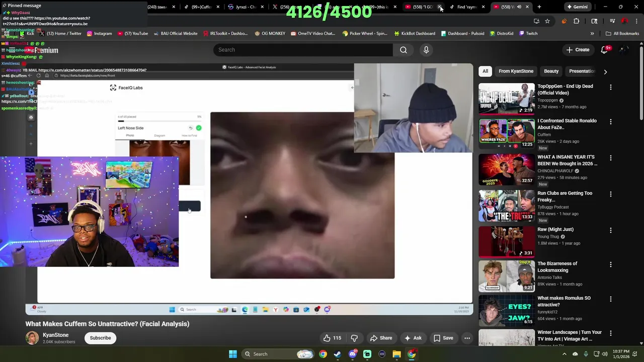Switch to the (99+)Cuffem TikTok tab
644x362 pixels.
pyautogui.click(x=201, y=7)
